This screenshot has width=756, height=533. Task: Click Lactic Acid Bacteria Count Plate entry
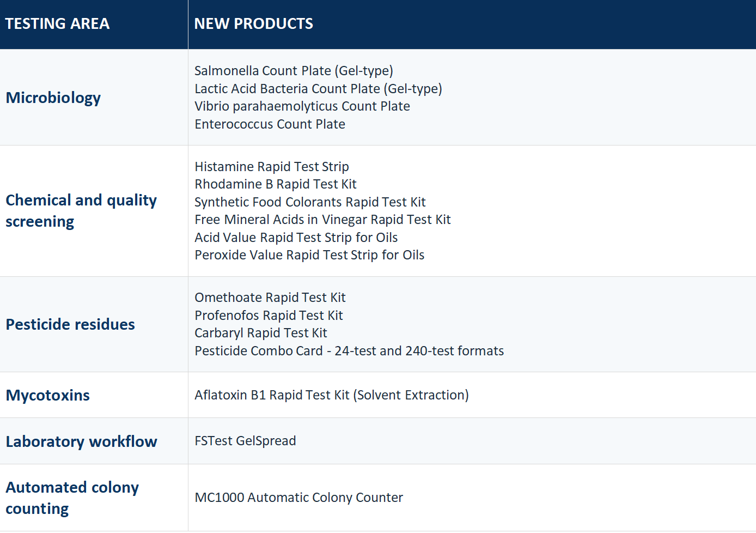tap(318, 89)
